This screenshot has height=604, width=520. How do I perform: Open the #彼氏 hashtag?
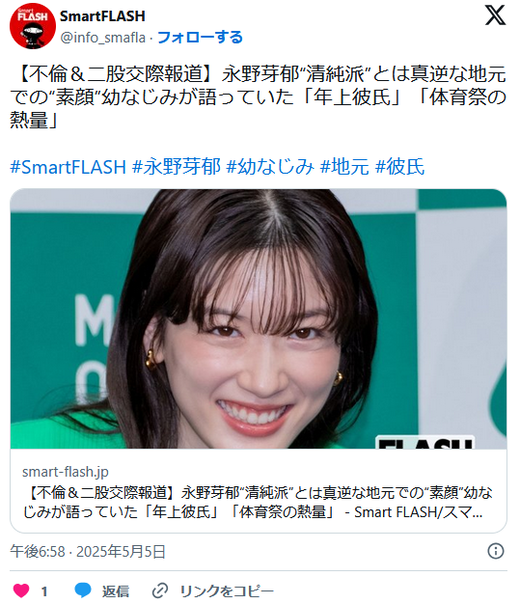tap(399, 167)
